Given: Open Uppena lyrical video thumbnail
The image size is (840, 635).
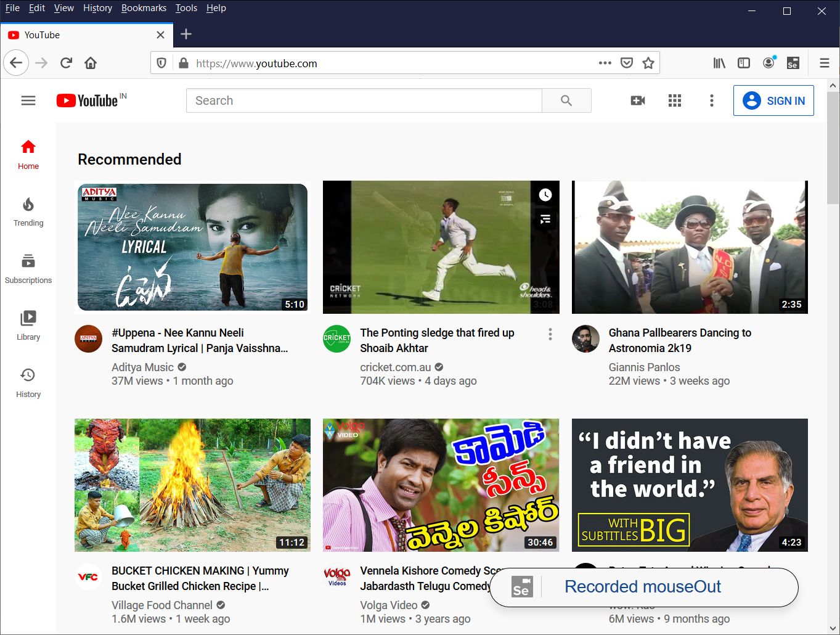Looking at the screenshot, I should coord(192,247).
